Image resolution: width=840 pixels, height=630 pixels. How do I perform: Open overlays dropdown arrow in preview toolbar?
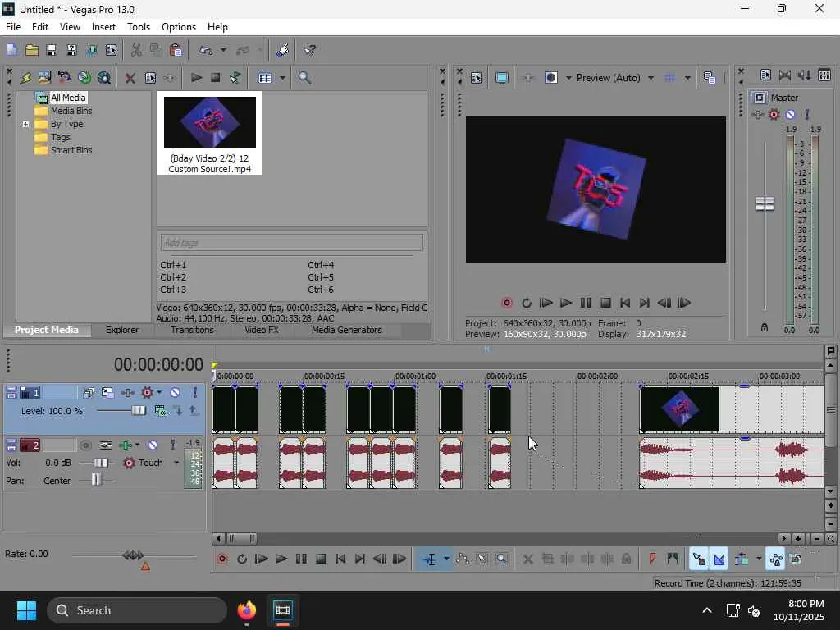click(x=687, y=78)
